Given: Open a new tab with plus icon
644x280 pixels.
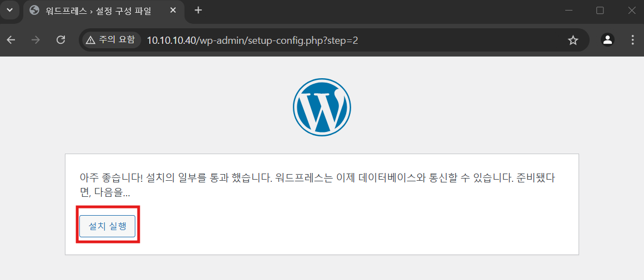Looking at the screenshot, I should [199, 11].
